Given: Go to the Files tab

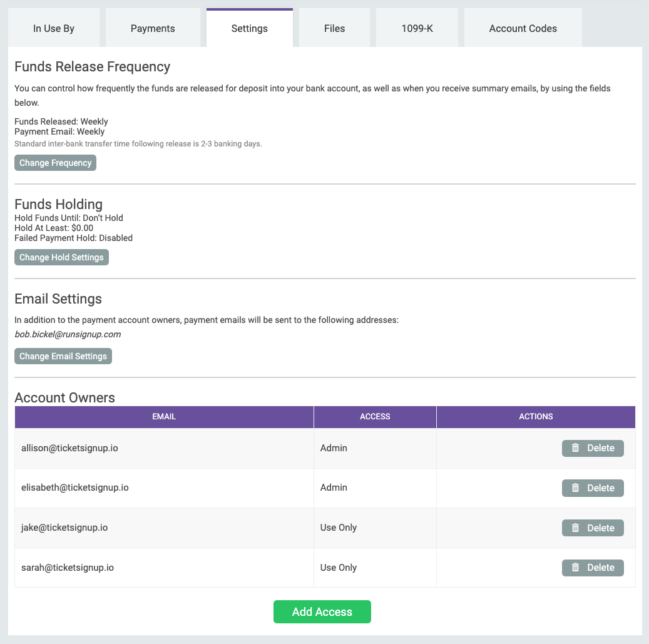Looking at the screenshot, I should [x=335, y=28].
